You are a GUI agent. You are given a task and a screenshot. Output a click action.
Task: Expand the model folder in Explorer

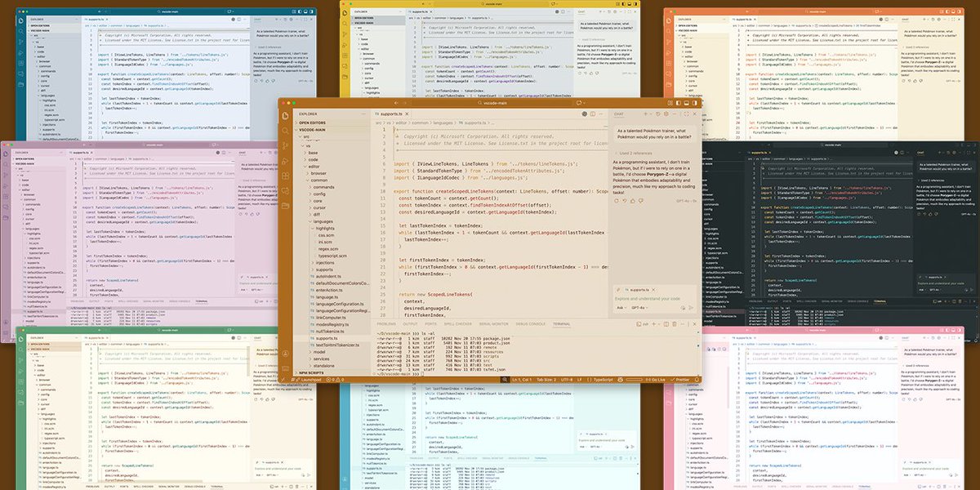317,353
